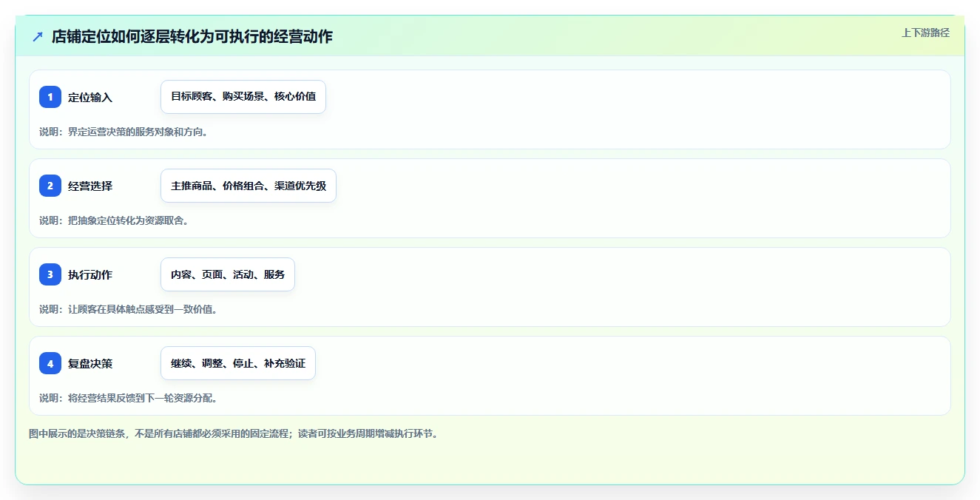The image size is (980, 500).
Task: Click the 经营选择 step label
Action: (x=90, y=186)
